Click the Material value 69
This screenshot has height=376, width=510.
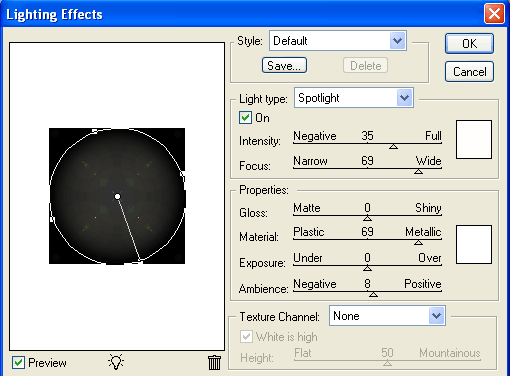click(x=367, y=232)
